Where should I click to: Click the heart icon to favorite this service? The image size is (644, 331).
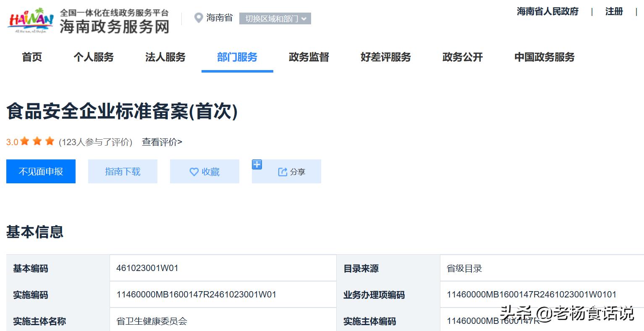tap(194, 171)
